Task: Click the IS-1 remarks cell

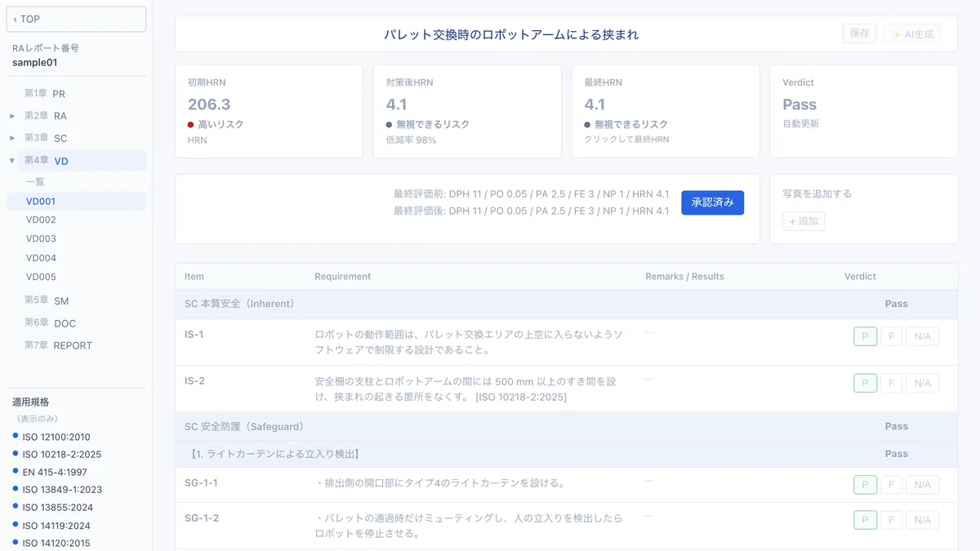Action: pos(735,342)
